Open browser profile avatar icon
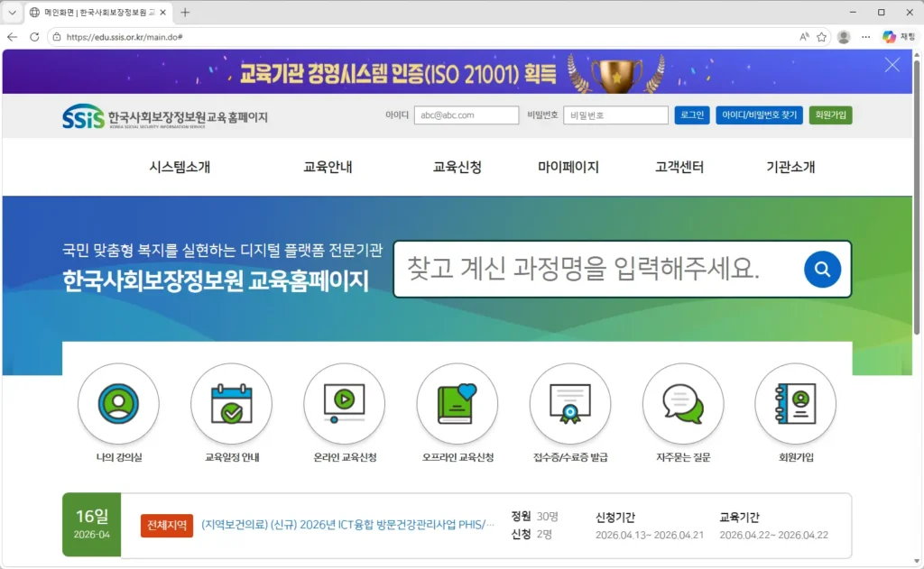This screenshot has height=569, width=924. (844, 37)
